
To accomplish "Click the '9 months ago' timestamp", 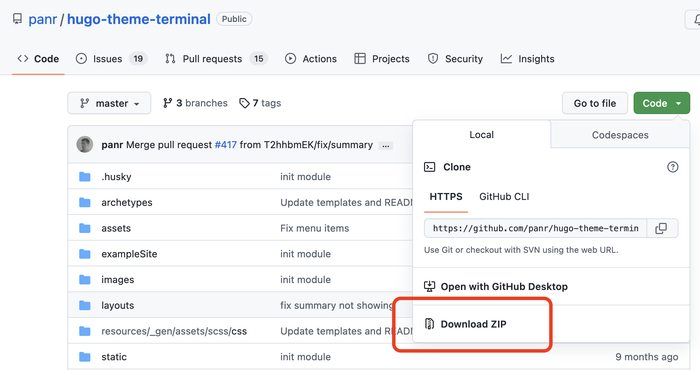I will [x=646, y=357].
